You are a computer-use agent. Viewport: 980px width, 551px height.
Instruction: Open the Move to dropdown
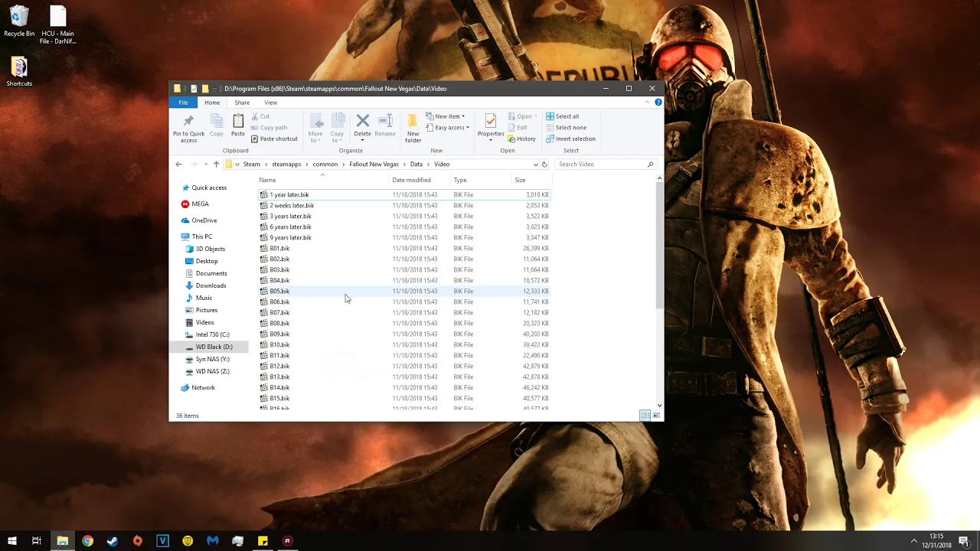315,137
